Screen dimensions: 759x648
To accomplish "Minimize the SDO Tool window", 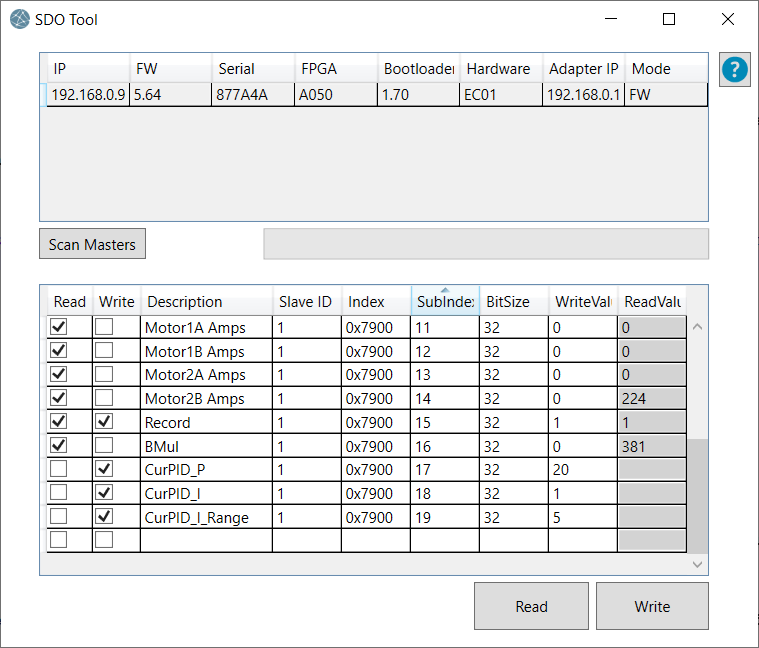I will (x=611, y=19).
